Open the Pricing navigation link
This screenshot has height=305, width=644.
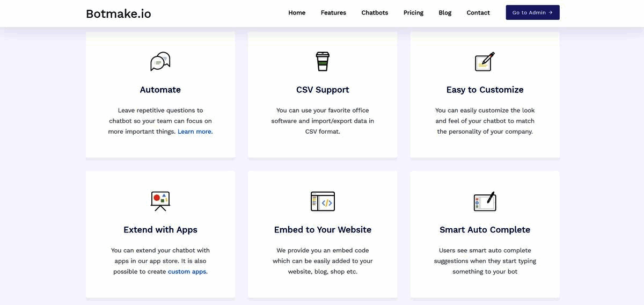(413, 13)
